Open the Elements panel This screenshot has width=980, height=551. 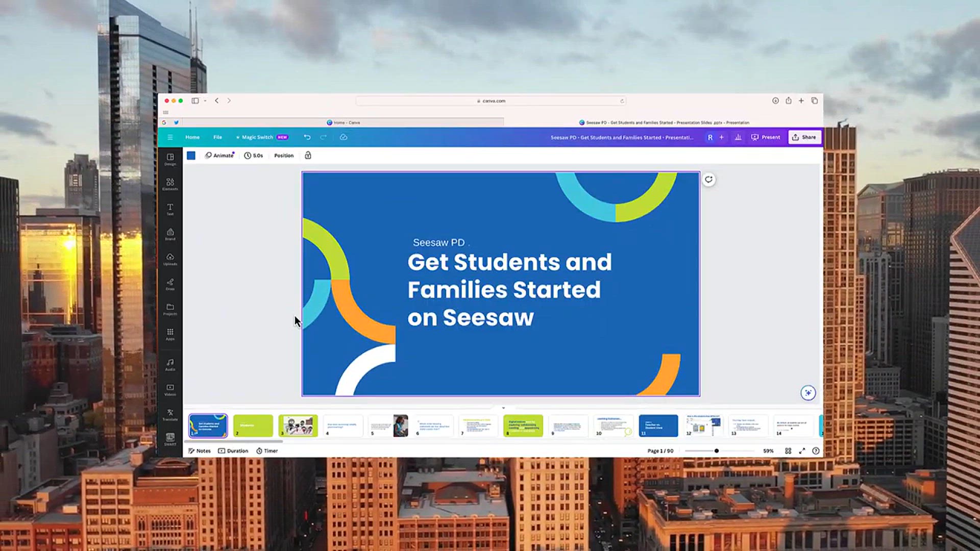(x=170, y=184)
